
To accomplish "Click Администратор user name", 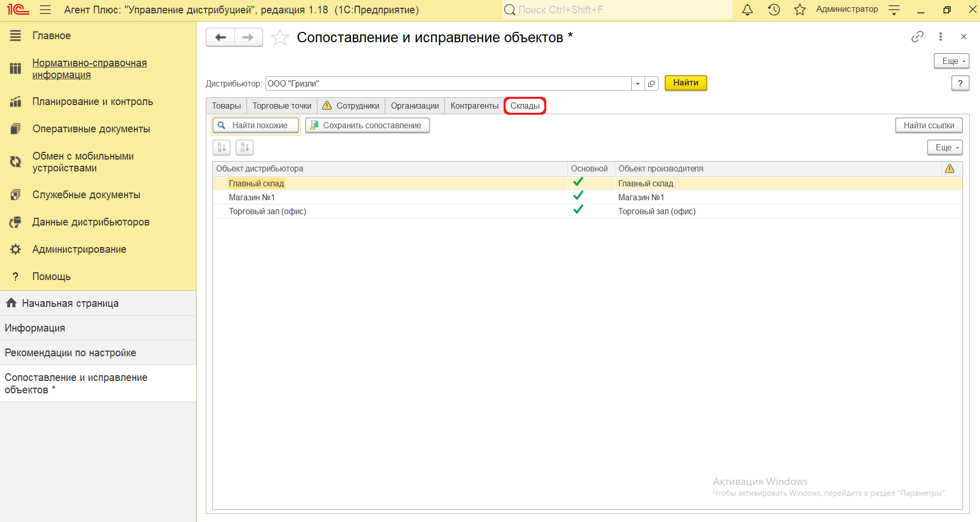I will pos(847,9).
